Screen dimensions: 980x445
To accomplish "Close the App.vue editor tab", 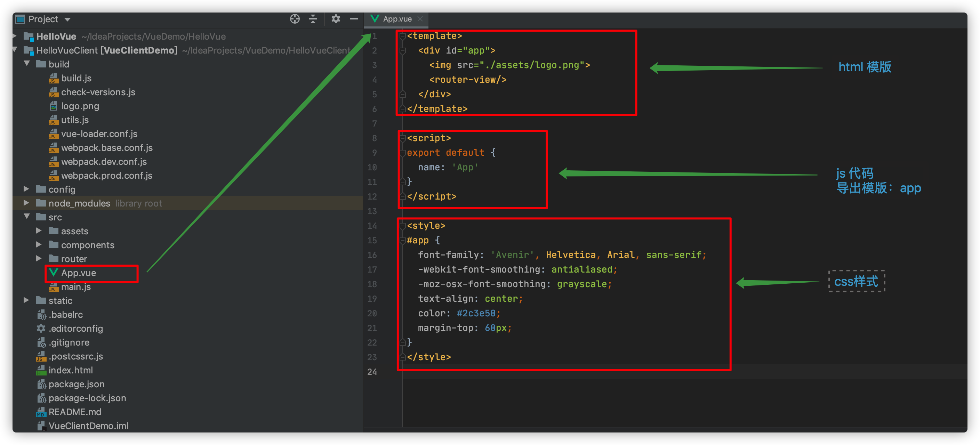I will [420, 19].
